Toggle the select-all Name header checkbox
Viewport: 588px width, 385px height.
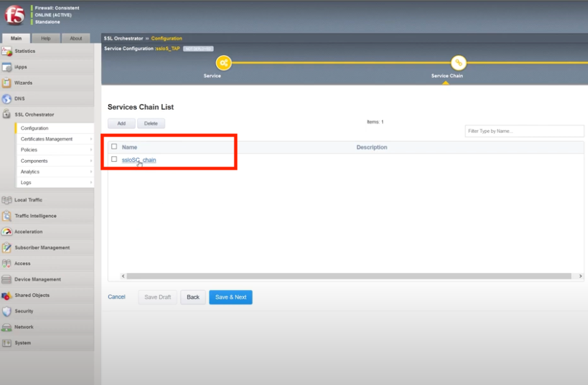114,146
